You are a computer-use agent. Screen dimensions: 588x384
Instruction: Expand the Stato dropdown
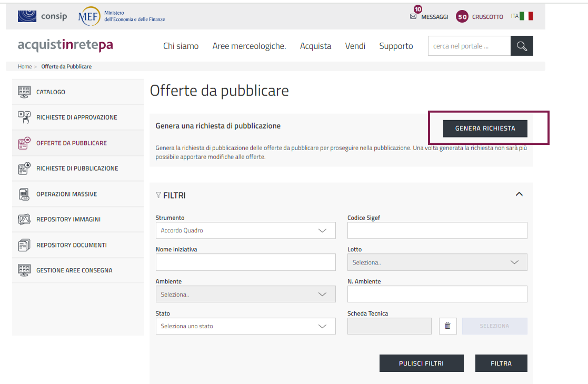245,326
